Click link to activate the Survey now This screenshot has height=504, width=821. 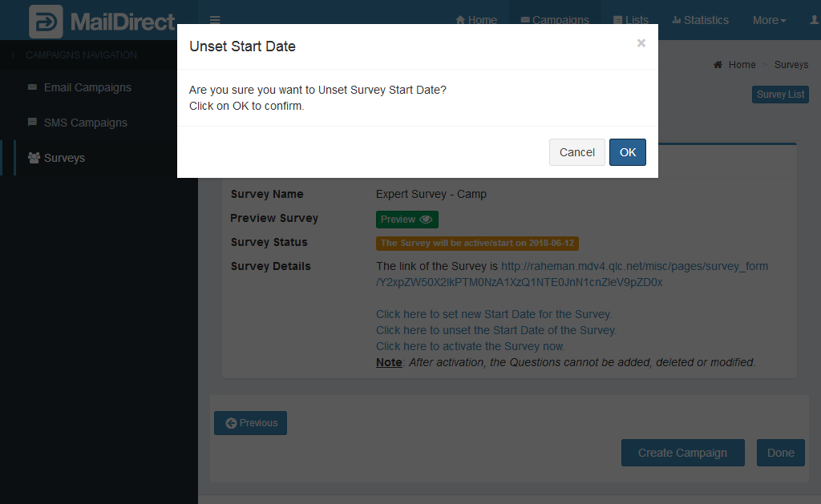click(470, 346)
